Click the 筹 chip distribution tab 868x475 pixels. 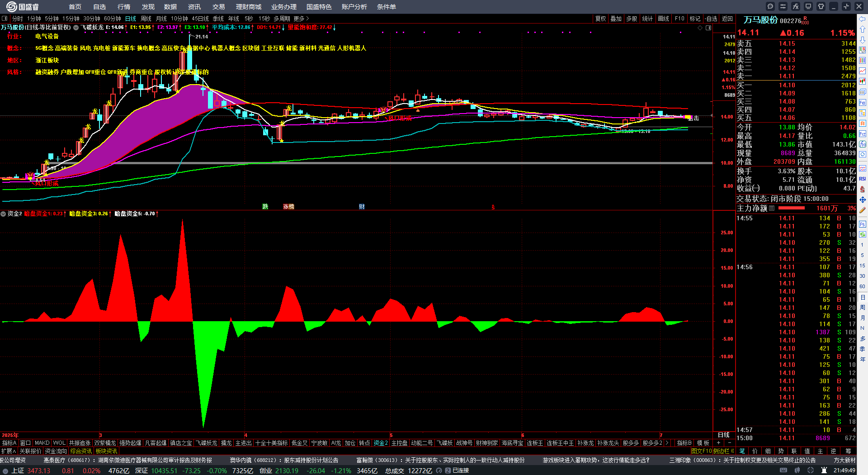[x=848, y=451]
